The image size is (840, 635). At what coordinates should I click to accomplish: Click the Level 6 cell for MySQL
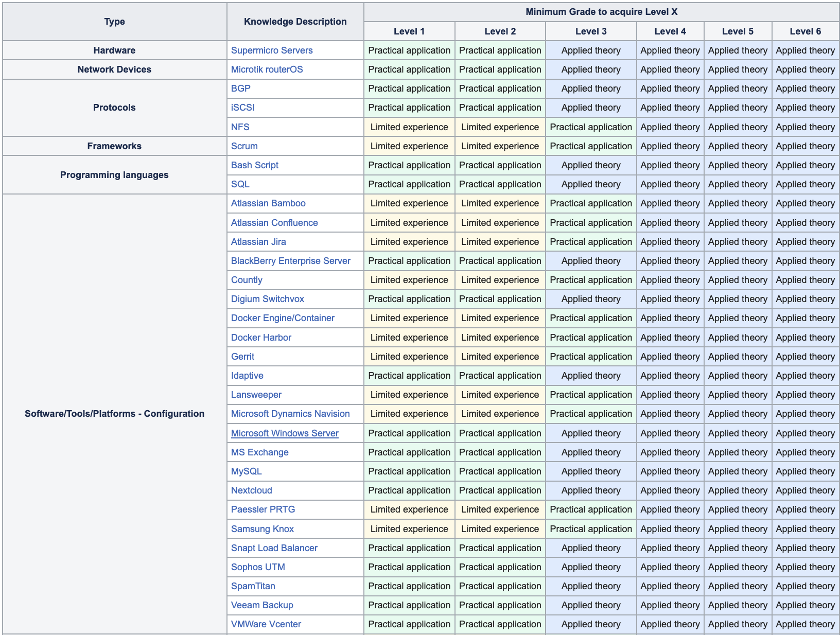[805, 471]
